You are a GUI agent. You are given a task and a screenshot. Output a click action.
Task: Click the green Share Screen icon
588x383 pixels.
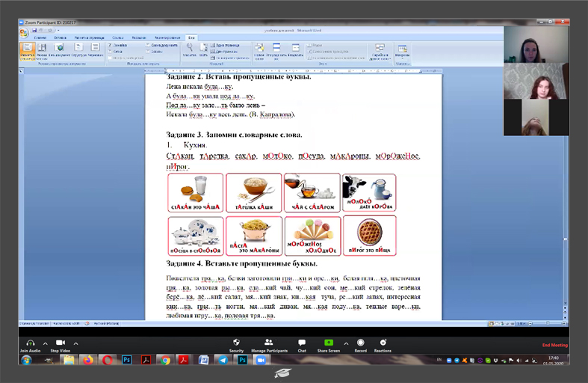(329, 343)
